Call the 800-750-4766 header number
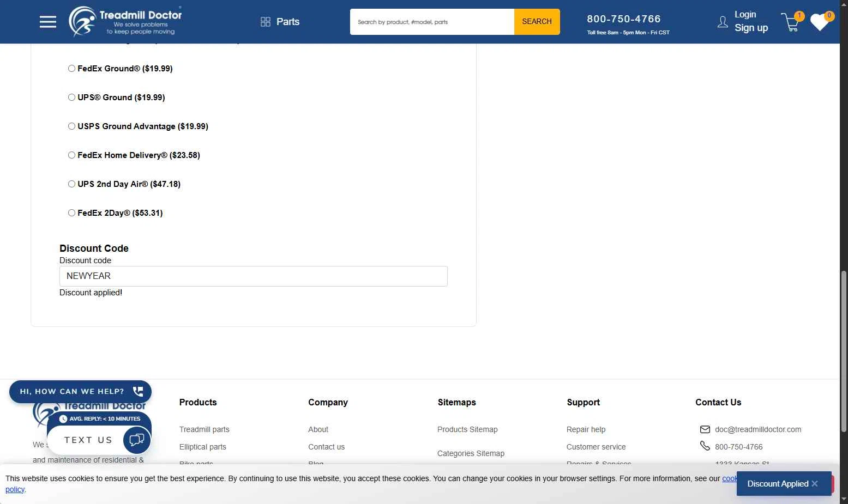Image resolution: width=848 pixels, height=504 pixels. click(624, 19)
